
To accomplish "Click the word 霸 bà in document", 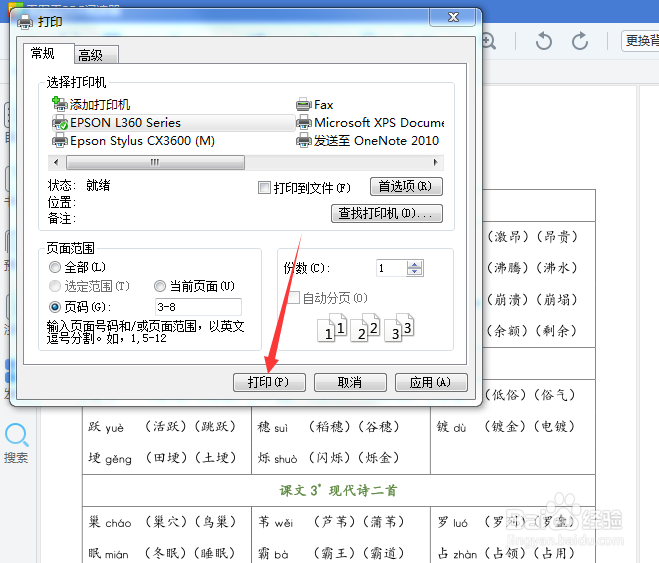I will pyautogui.click(x=273, y=554).
